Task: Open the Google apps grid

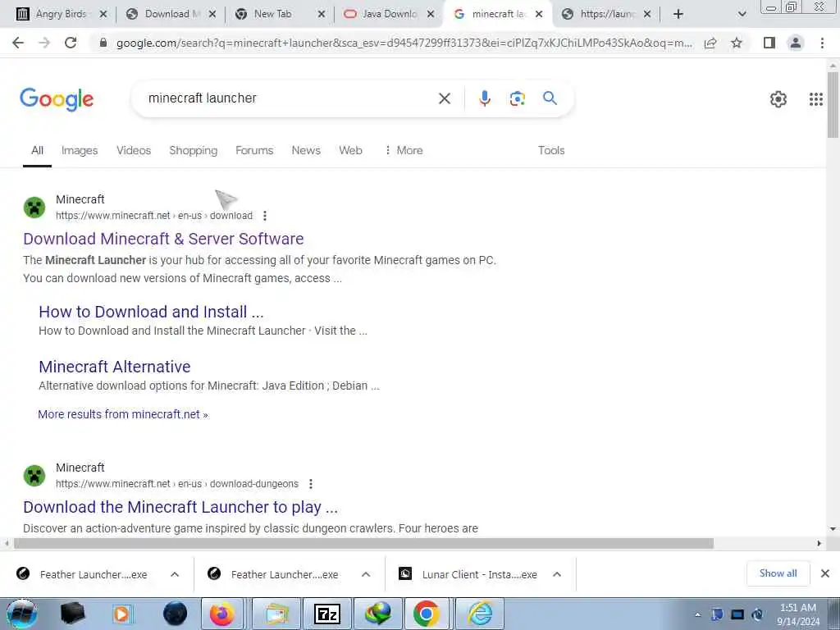Action: pos(816,99)
